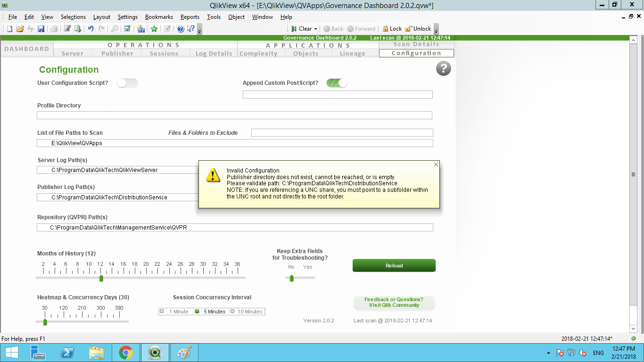Toggle the Append Custom PostScript switch
This screenshot has height=362, width=644.
point(337,83)
